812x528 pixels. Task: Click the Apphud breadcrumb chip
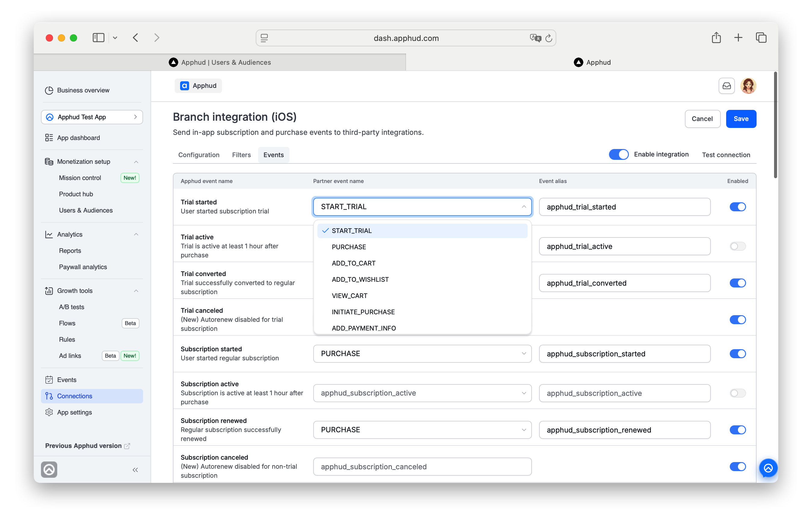(198, 85)
